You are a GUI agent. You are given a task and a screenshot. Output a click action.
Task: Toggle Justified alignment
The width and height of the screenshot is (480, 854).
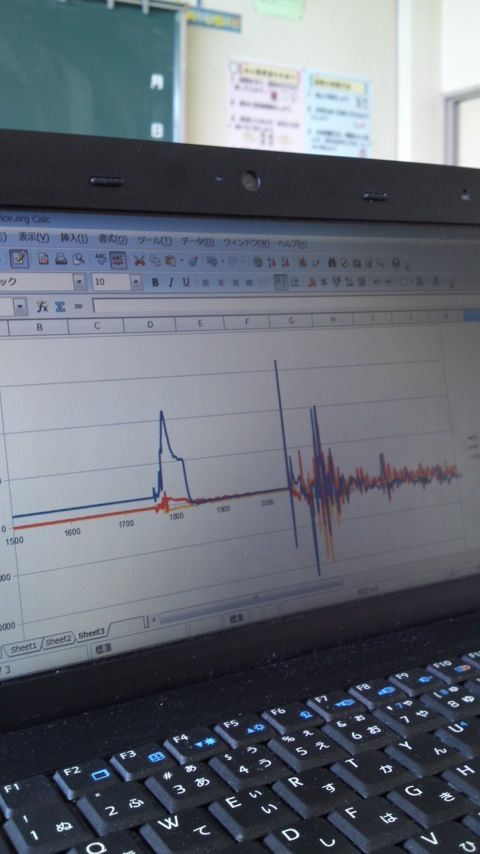[249, 282]
